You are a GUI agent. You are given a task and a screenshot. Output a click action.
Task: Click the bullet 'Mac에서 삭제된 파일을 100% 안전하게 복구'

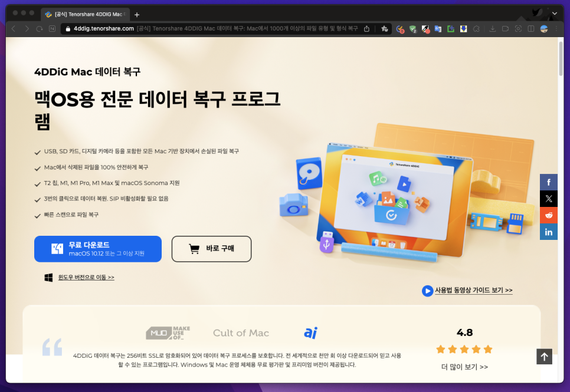click(96, 167)
